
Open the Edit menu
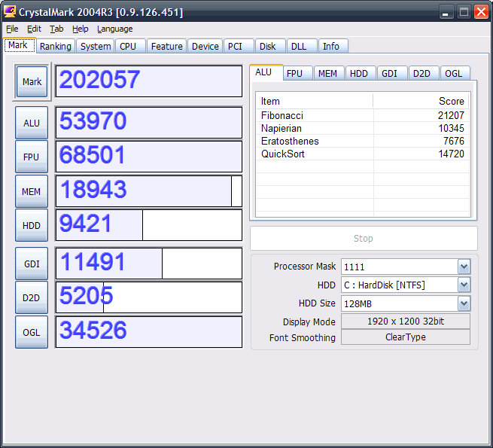click(34, 29)
